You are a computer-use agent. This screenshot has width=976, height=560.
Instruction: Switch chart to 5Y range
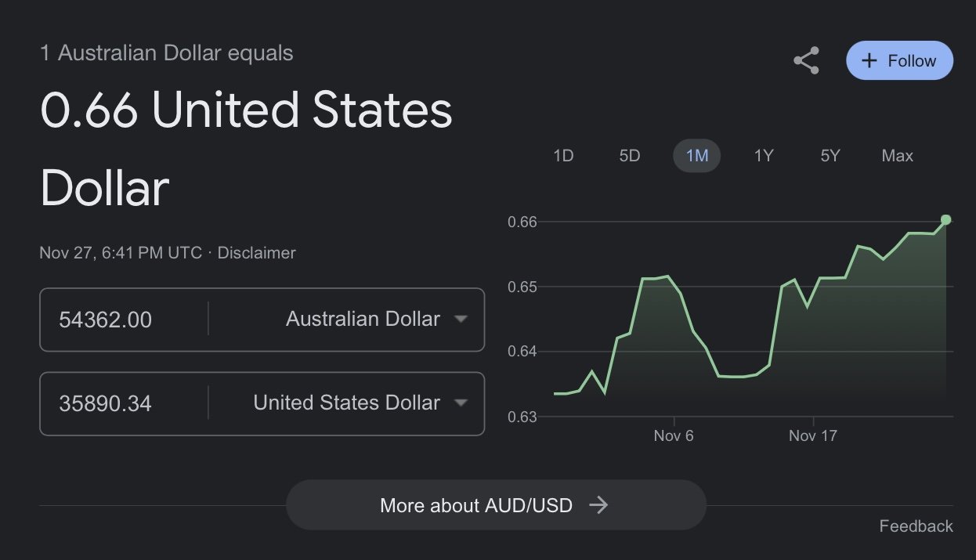pos(830,156)
